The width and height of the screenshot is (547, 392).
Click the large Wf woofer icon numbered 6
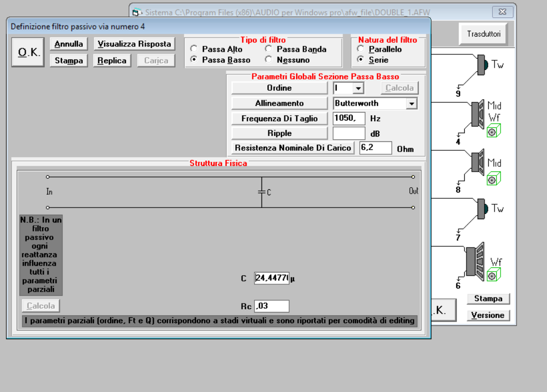coord(475,261)
